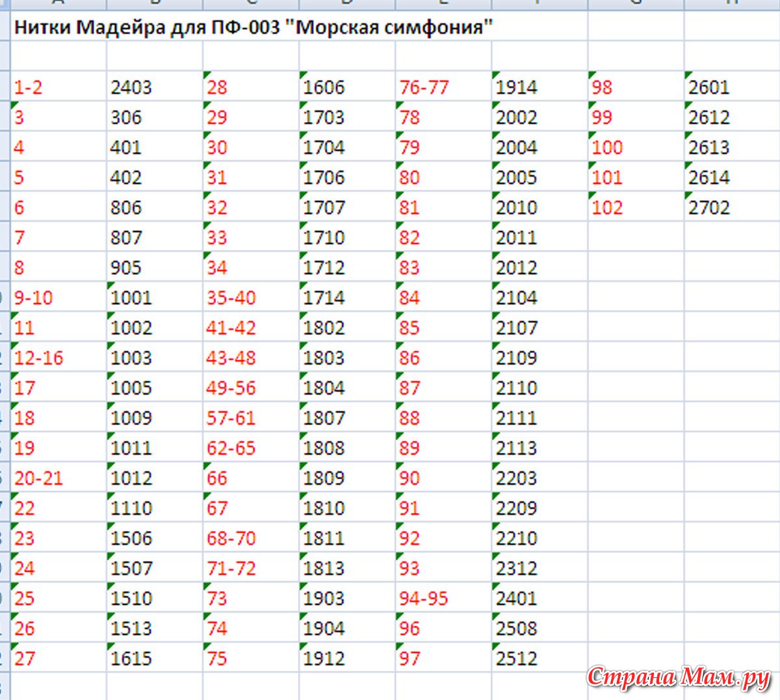Select cell with value 2403
780x700 pixels.
pyautogui.click(x=155, y=86)
